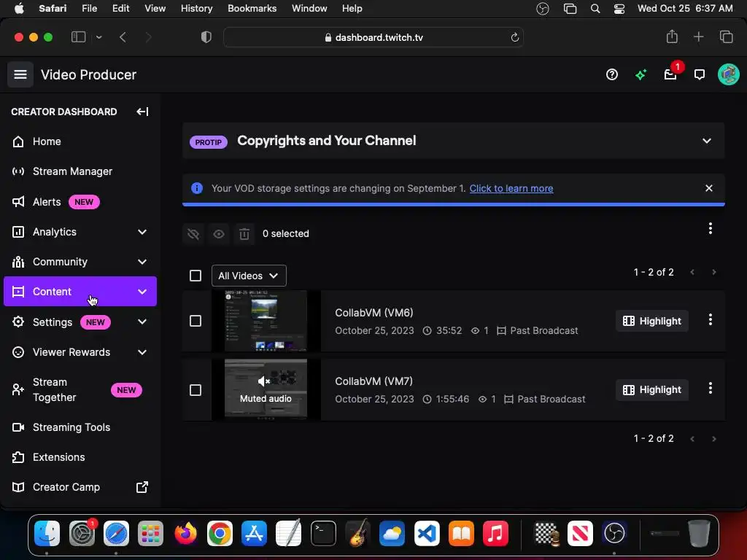Image resolution: width=747 pixels, height=560 pixels.
Task: Open the whispers chat bubble icon
Action: (x=700, y=75)
